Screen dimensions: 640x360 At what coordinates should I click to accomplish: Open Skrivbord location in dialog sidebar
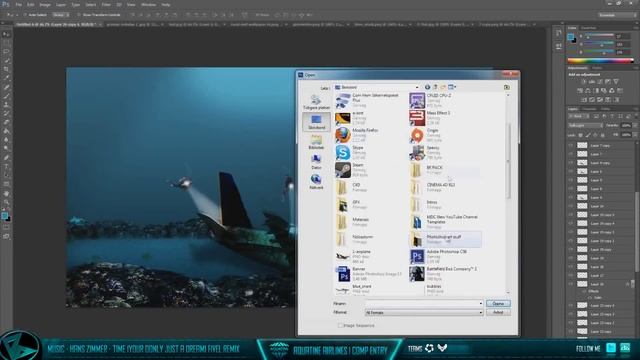click(316, 122)
